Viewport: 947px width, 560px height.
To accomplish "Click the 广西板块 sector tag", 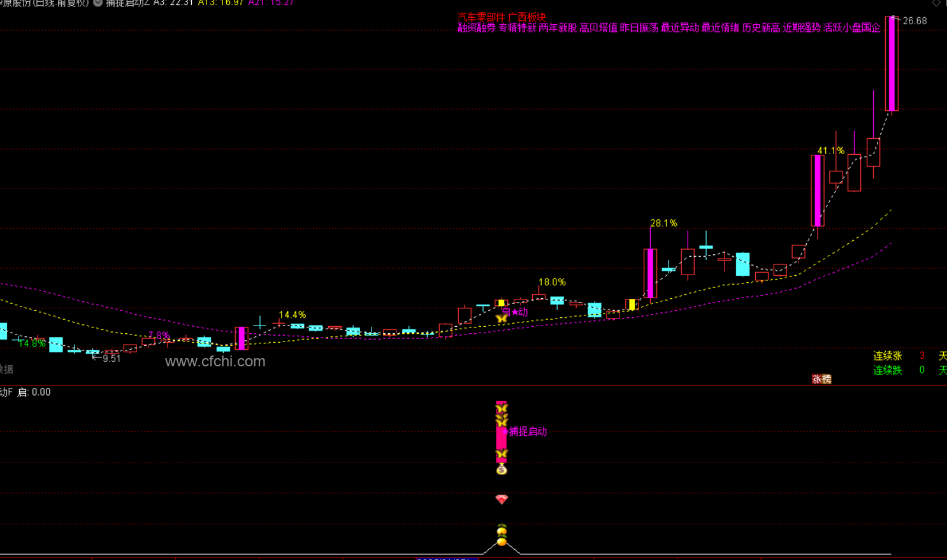I will [x=527, y=17].
